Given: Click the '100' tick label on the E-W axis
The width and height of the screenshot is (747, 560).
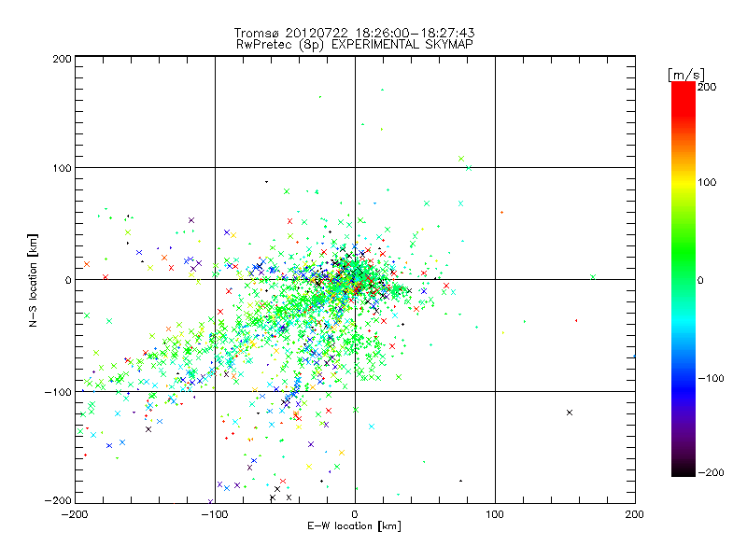Looking at the screenshot, I should coord(495,515).
